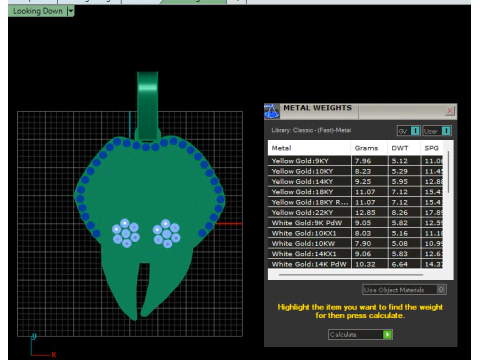Toggle the GV library switch
Screen dimensions: 480x360
[409, 131]
